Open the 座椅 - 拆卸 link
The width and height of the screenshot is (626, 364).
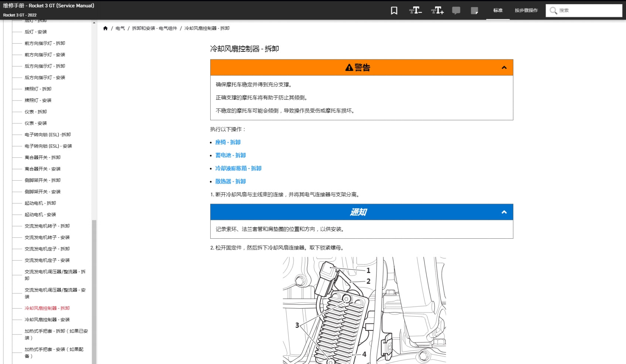[228, 142]
